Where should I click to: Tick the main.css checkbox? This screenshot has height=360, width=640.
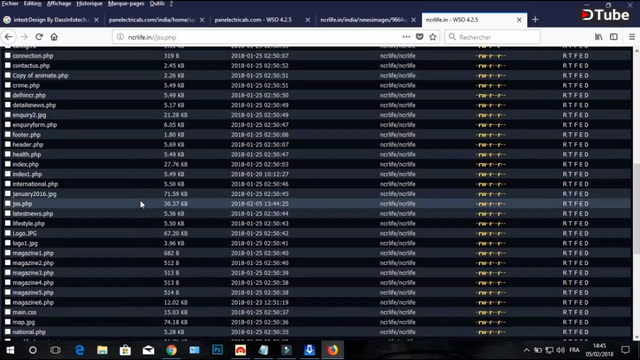(x=8, y=312)
